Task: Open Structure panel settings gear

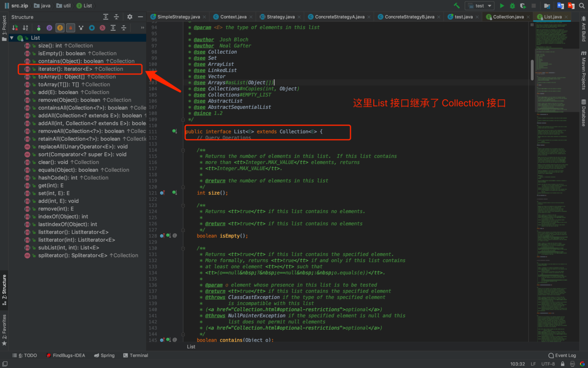Action: (x=129, y=17)
